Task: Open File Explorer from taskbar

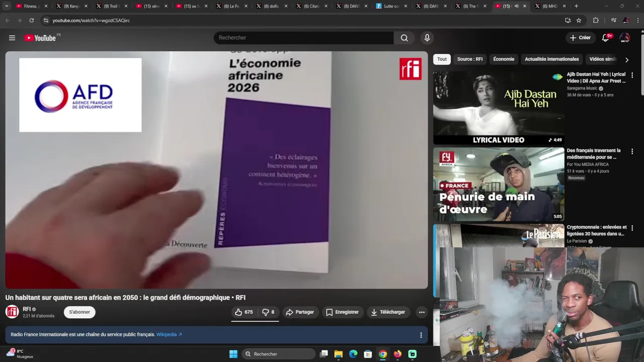Action: pyautogui.click(x=339, y=354)
